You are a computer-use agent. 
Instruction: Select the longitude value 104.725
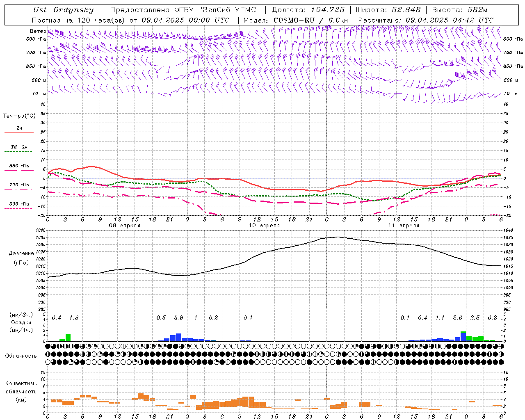click(x=327, y=10)
